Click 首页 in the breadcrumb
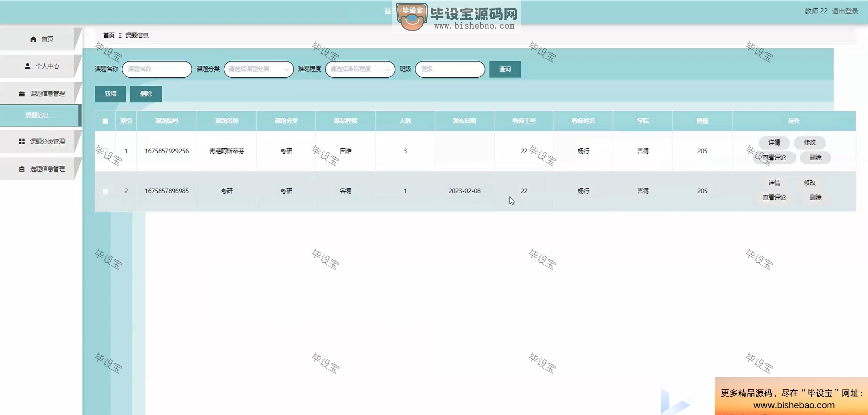This screenshot has width=868, height=415. [x=109, y=35]
